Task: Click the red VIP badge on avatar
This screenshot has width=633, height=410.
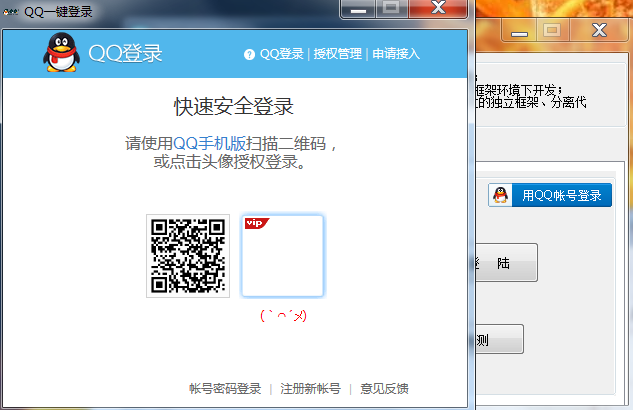Action: coord(256,223)
